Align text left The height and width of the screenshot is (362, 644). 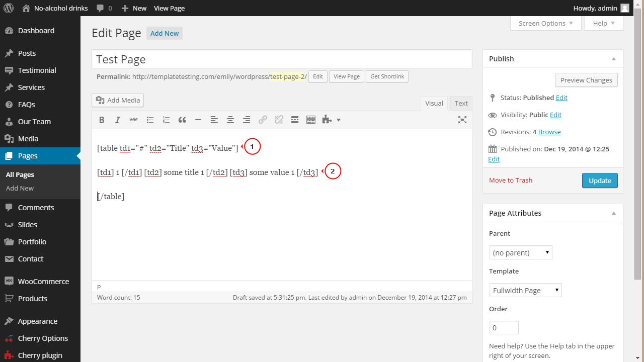tap(214, 120)
